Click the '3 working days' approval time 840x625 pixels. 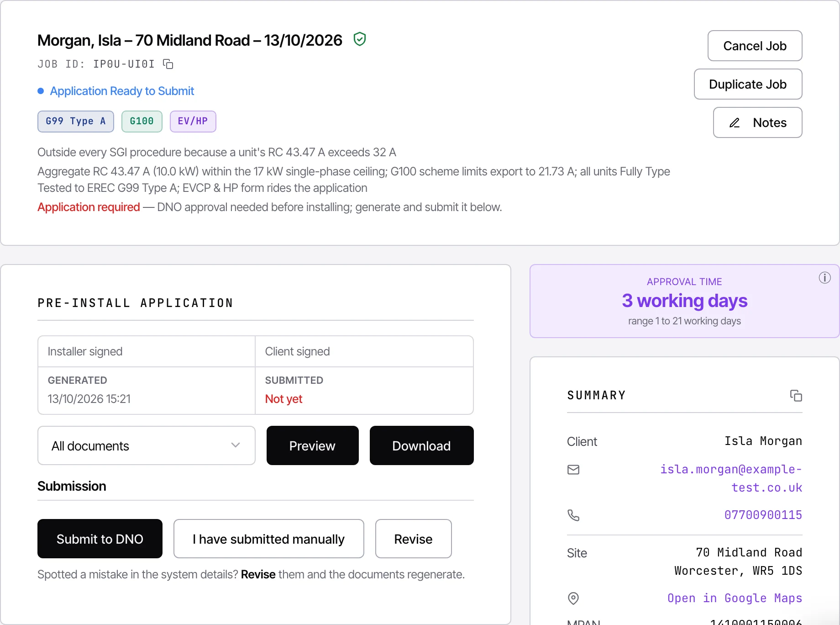tap(684, 301)
